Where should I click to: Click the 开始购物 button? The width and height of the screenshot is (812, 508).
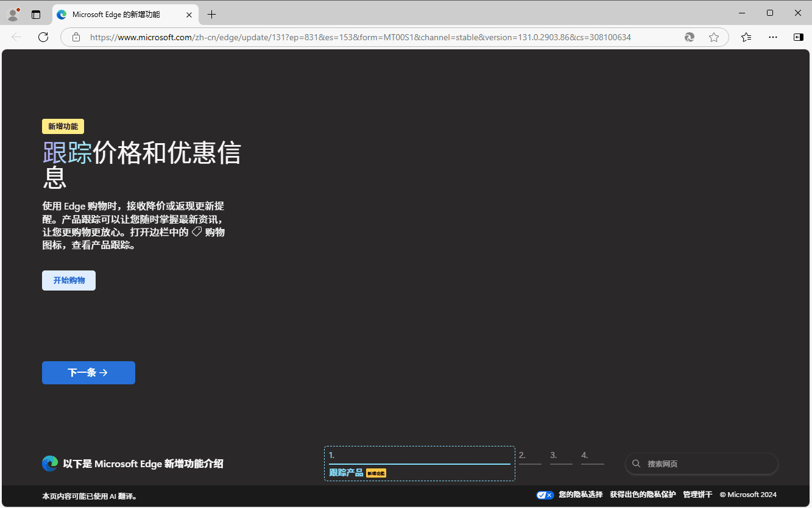tap(68, 280)
